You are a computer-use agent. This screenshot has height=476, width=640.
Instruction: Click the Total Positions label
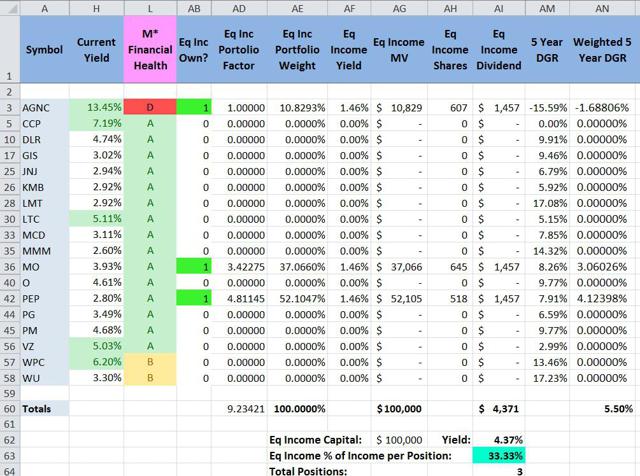click(308, 471)
